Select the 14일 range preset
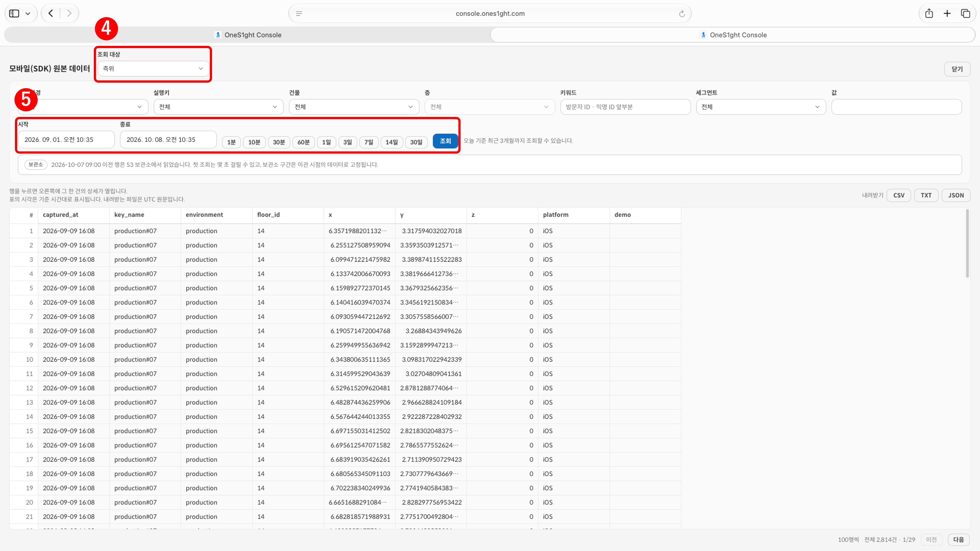 coord(392,142)
